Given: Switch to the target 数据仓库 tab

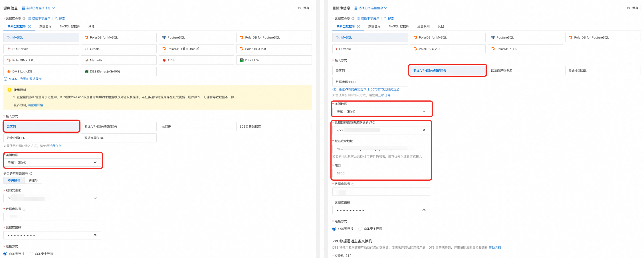Looking at the screenshot, I should (374, 26).
